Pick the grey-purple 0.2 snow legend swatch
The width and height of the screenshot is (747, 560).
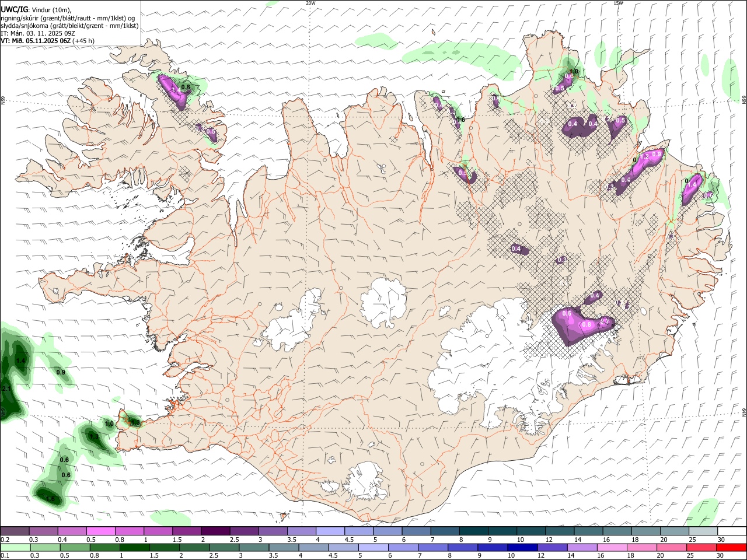(15, 531)
